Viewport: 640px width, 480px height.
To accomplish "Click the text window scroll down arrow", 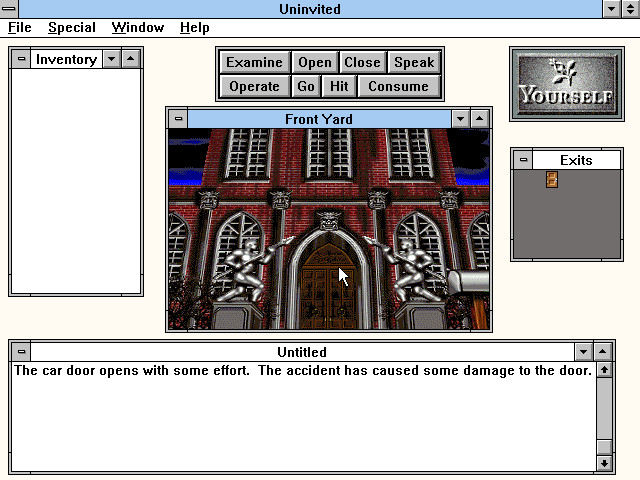I will tap(604, 463).
